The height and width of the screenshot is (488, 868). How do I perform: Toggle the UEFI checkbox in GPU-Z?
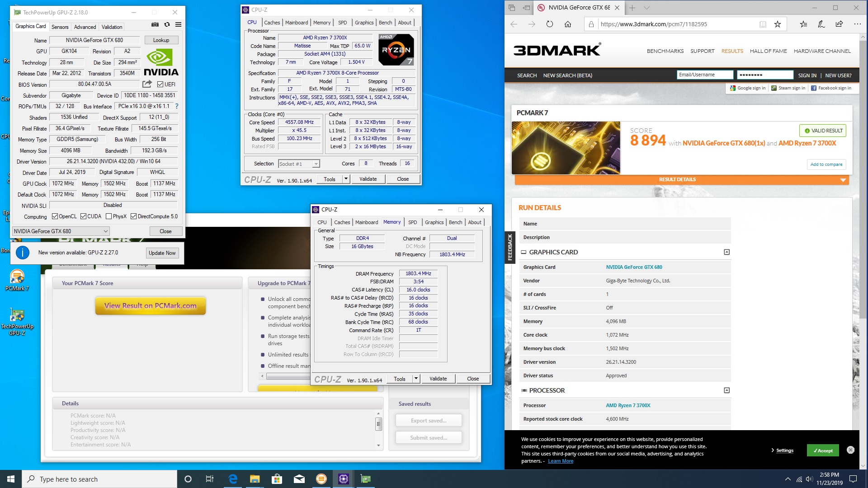[x=160, y=84]
